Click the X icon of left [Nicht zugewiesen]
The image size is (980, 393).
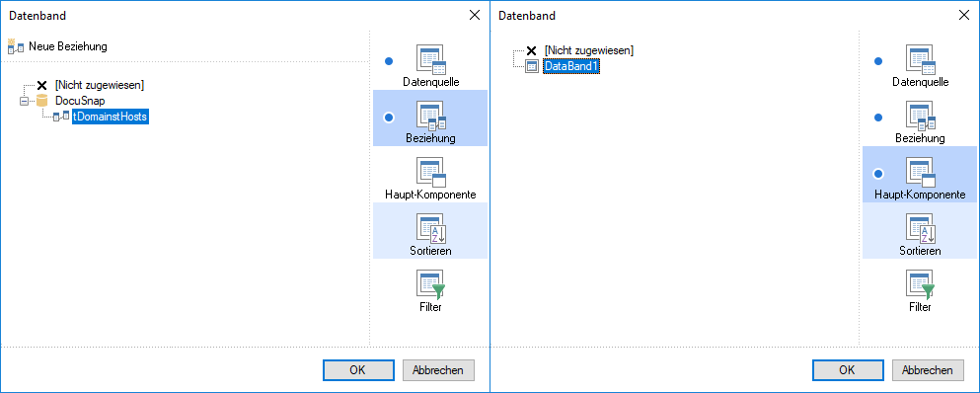41,85
